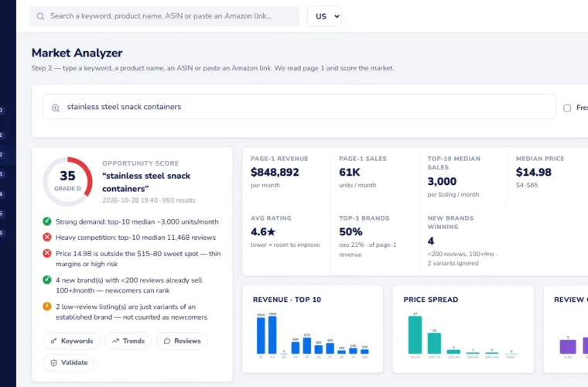
Task: Click the Avg Rating value 4.6★
Action: click(x=263, y=231)
